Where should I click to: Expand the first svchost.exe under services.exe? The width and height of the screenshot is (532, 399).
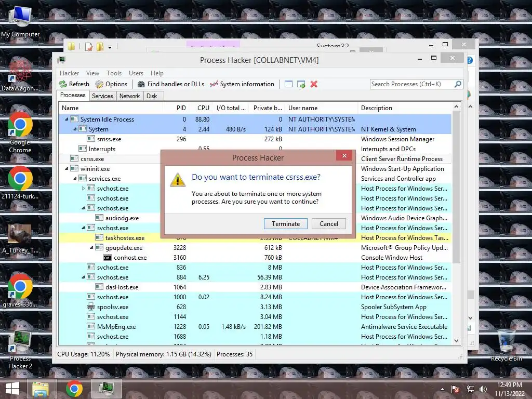83,188
